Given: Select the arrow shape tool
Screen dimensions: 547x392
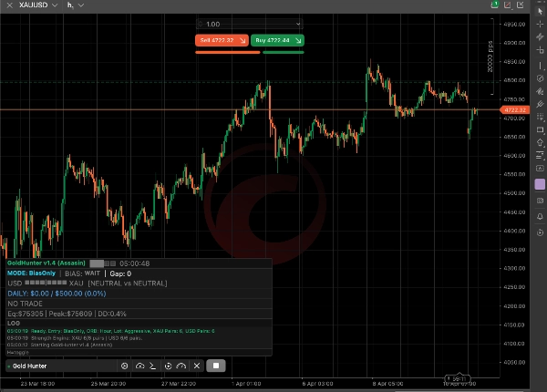Looking at the screenshot, I should [x=541, y=142].
